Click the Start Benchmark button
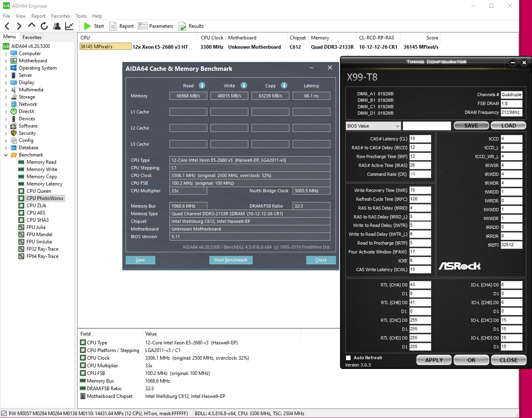This screenshot has width=532, height=418. (231, 260)
